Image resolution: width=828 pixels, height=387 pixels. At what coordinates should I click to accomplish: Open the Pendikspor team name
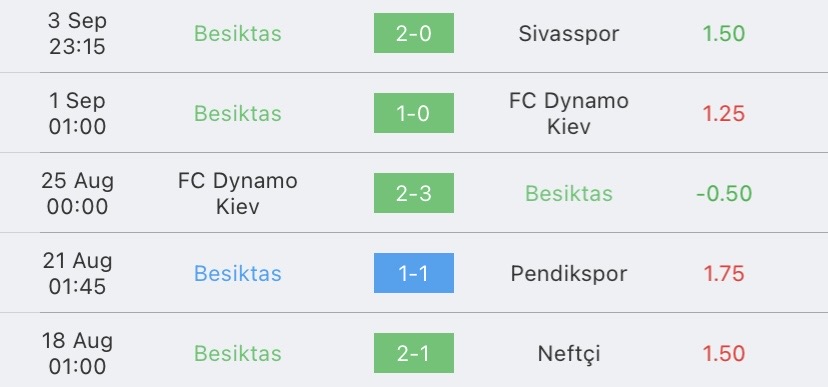tap(569, 273)
